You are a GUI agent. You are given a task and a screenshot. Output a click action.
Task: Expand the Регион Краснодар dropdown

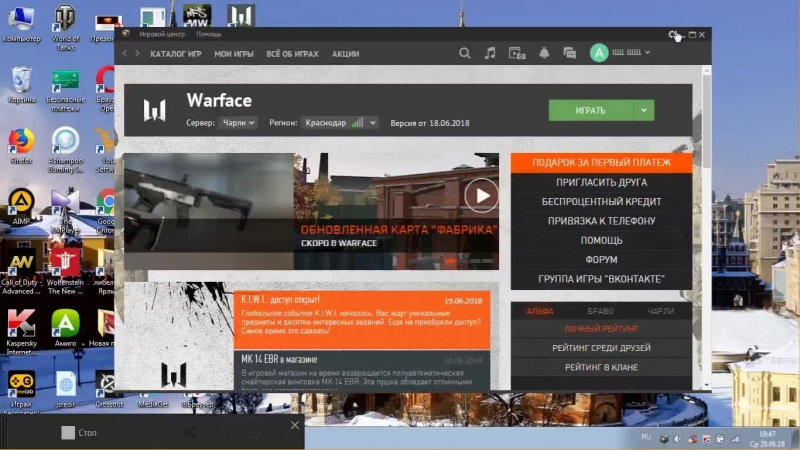[339, 123]
